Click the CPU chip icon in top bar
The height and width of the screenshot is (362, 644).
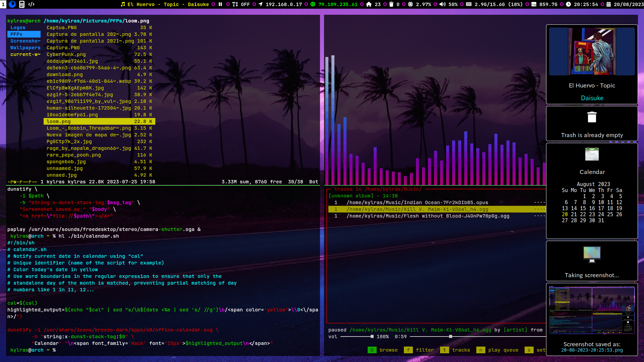click(x=410, y=4)
